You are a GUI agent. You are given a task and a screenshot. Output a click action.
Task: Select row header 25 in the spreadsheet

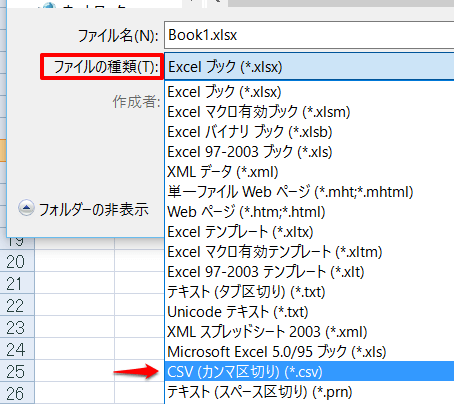click(x=17, y=371)
